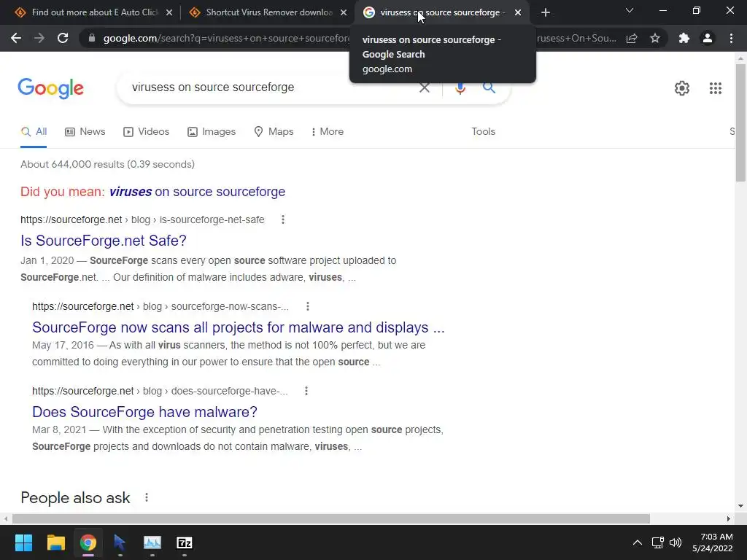Go to Google homepage via logo
The image size is (747, 560).
pyautogui.click(x=50, y=88)
